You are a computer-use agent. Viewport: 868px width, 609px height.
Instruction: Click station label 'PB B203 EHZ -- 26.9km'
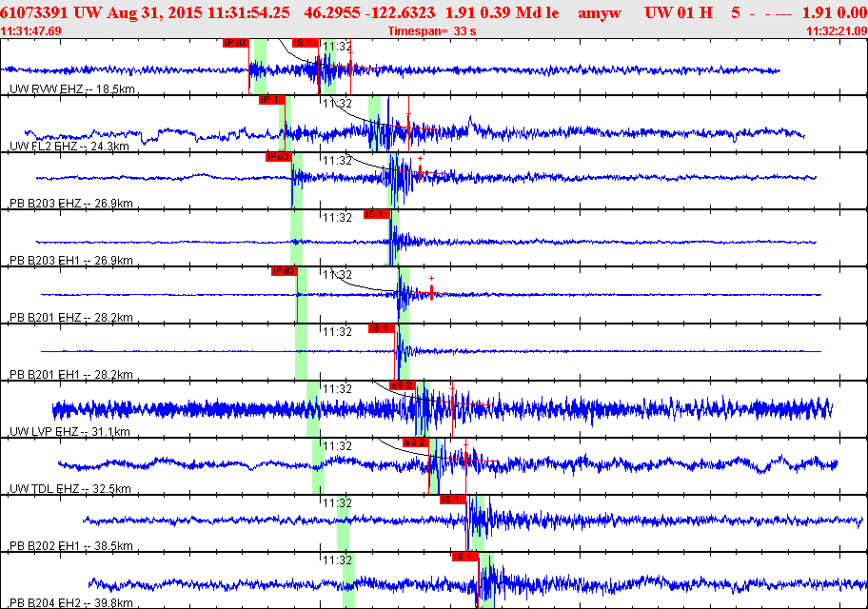pos(71,204)
